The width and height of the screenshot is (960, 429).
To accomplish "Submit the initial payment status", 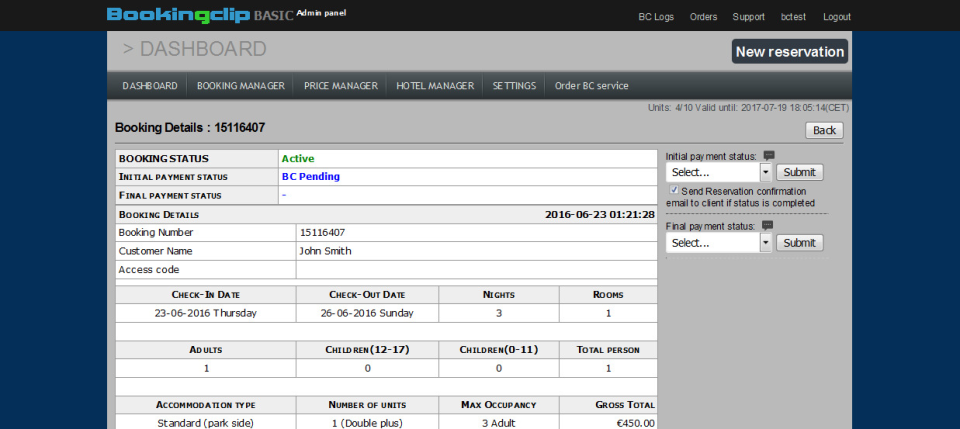I will pyautogui.click(x=799, y=172).
